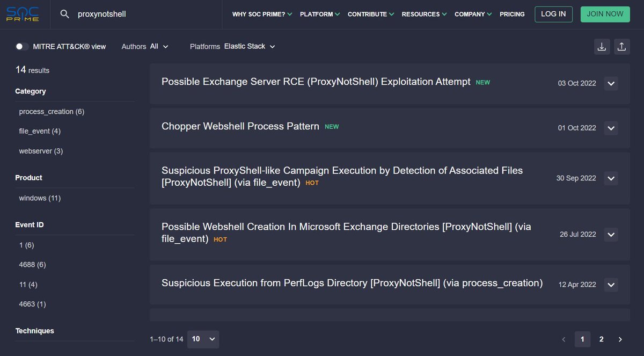This screenshot has width=644, height=356.
Task: Open the Resources menu
Action: point(425,14)
